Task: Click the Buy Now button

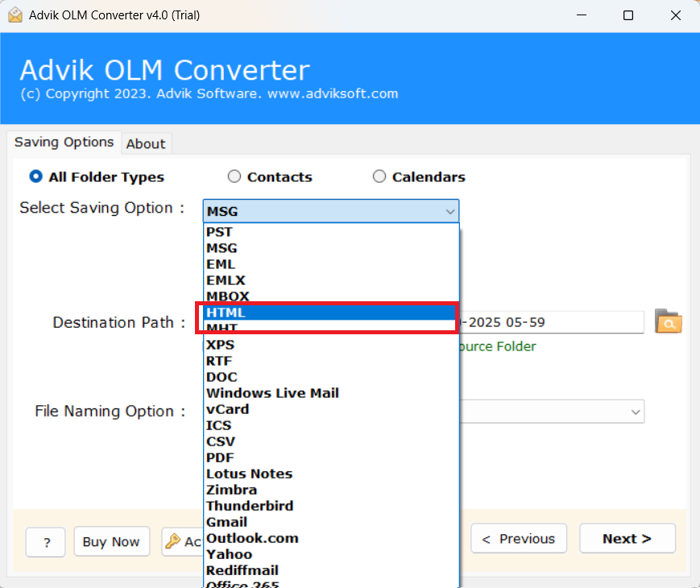Action: [111, 542]
